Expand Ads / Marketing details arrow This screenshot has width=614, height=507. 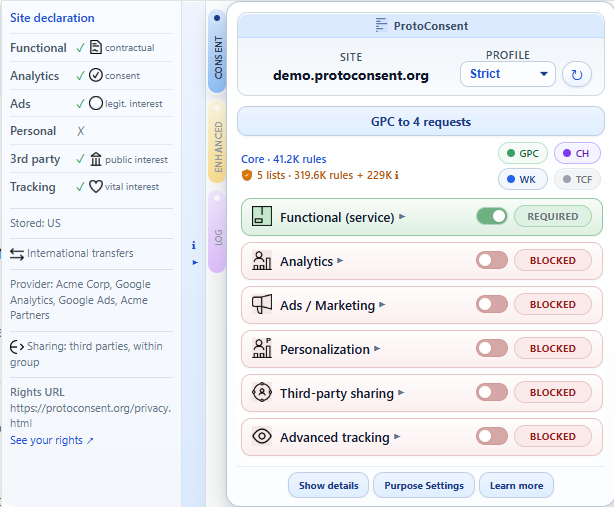(x=383, y=304)
